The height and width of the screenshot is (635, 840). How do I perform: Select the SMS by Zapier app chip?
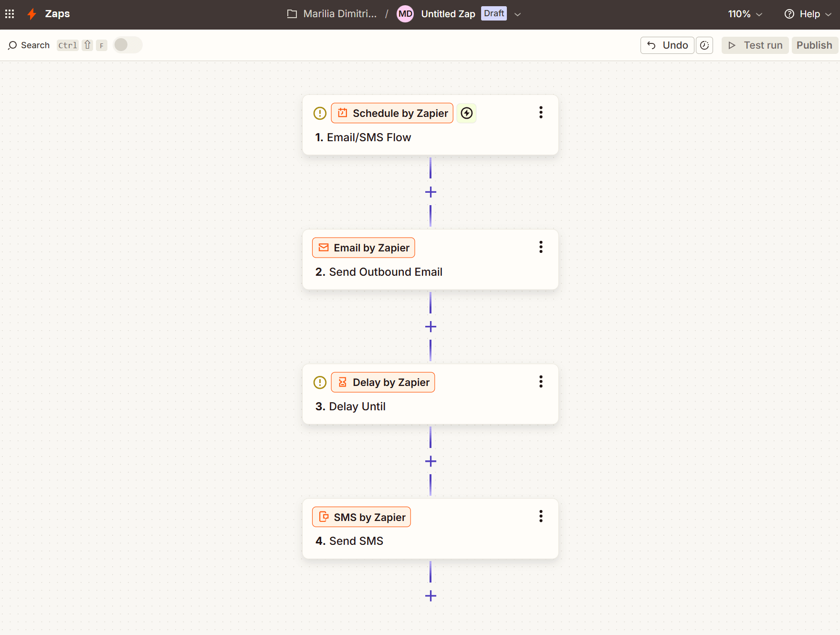[361, 517]
